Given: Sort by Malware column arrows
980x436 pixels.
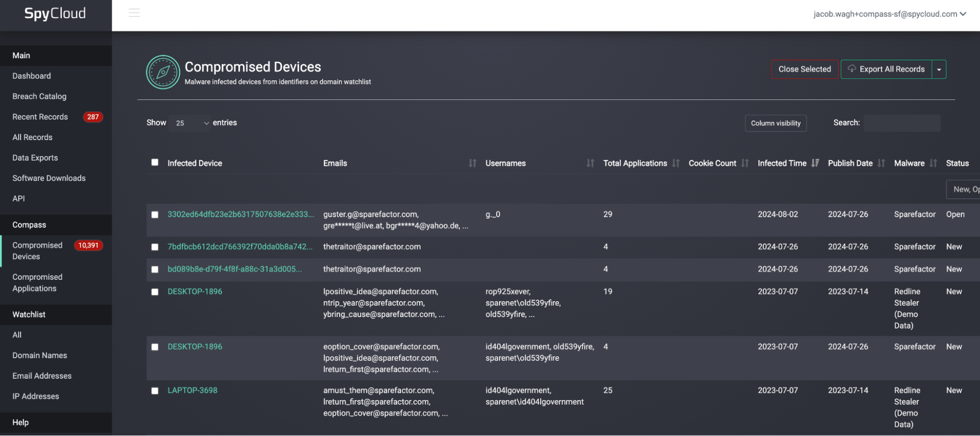Looking at the screenshot, I should click(933, 163).
